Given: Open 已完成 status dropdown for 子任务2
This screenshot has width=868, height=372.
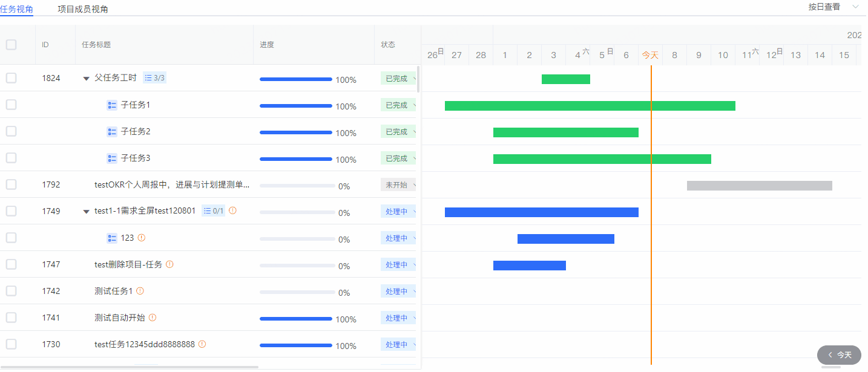Looking at the screenshot, I should tap(398, 132).
